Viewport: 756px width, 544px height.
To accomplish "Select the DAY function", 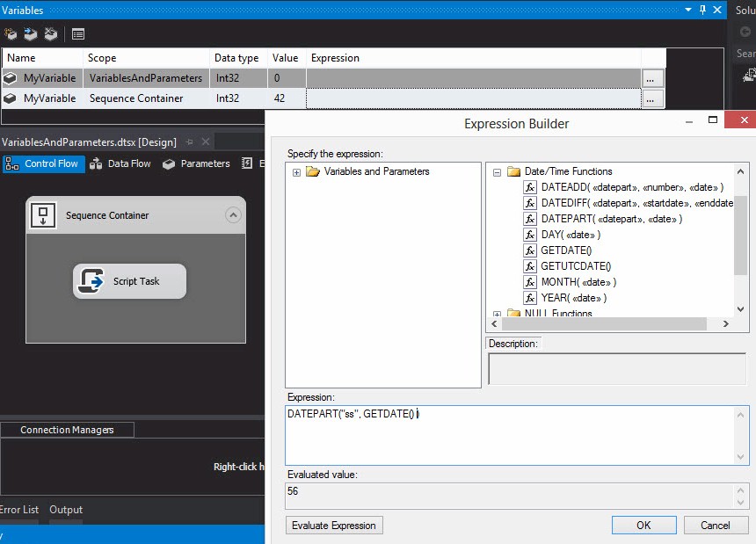I will coord(571,235).
